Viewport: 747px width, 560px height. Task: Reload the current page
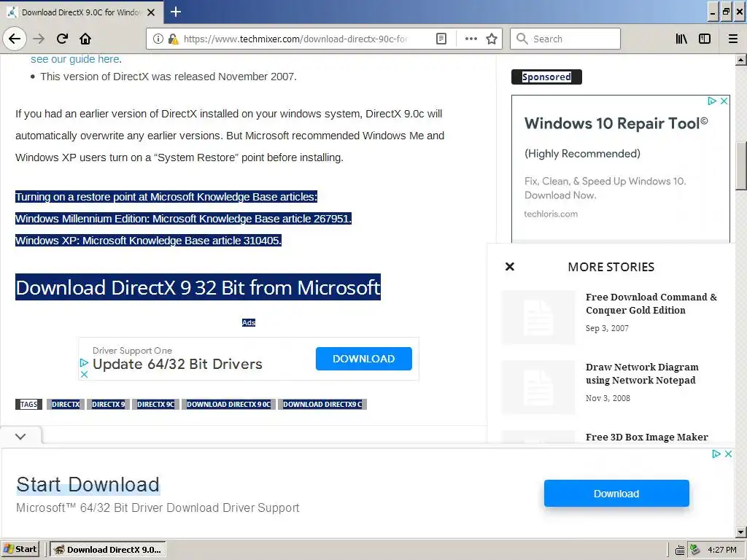coord(62,39)
